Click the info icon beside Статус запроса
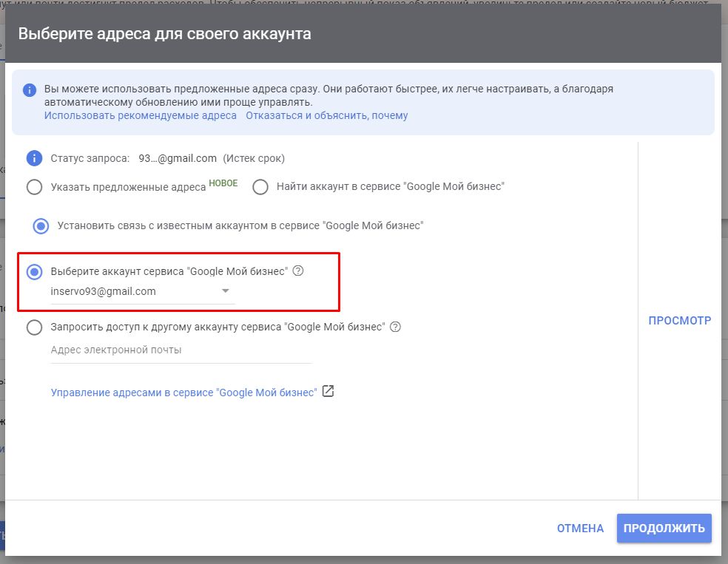The height and width of the screenshot is (564, 728). pyautogui.click(x=34, y=158)
